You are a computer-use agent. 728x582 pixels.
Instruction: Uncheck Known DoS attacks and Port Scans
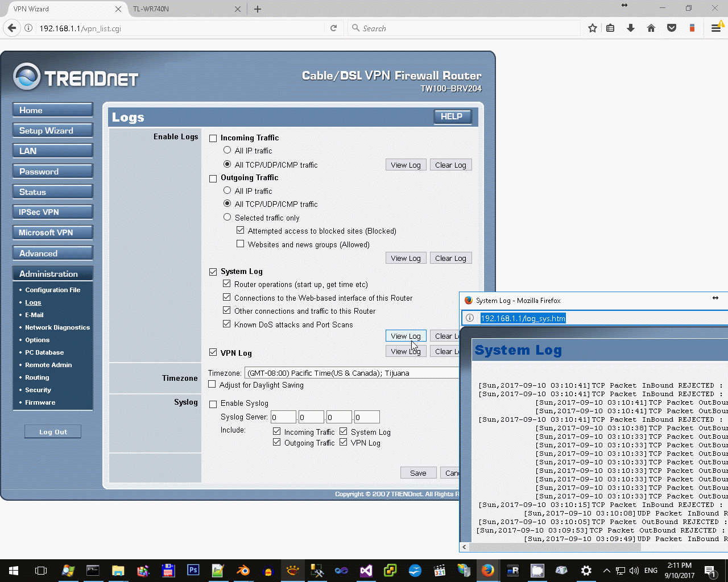pos(227,324)
